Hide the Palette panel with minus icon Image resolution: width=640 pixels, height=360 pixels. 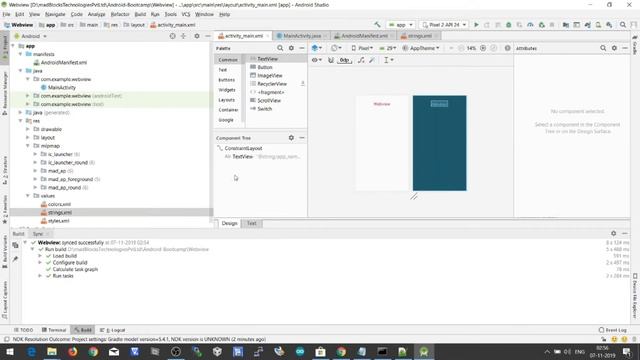tap(302, 48)
